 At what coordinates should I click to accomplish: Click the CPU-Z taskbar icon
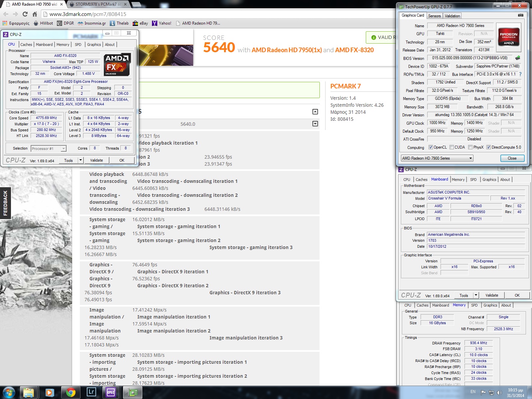tap(111, 392)
